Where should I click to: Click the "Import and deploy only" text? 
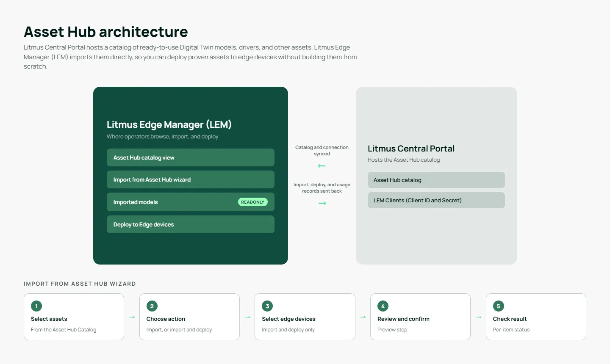[x=288, y=330]
